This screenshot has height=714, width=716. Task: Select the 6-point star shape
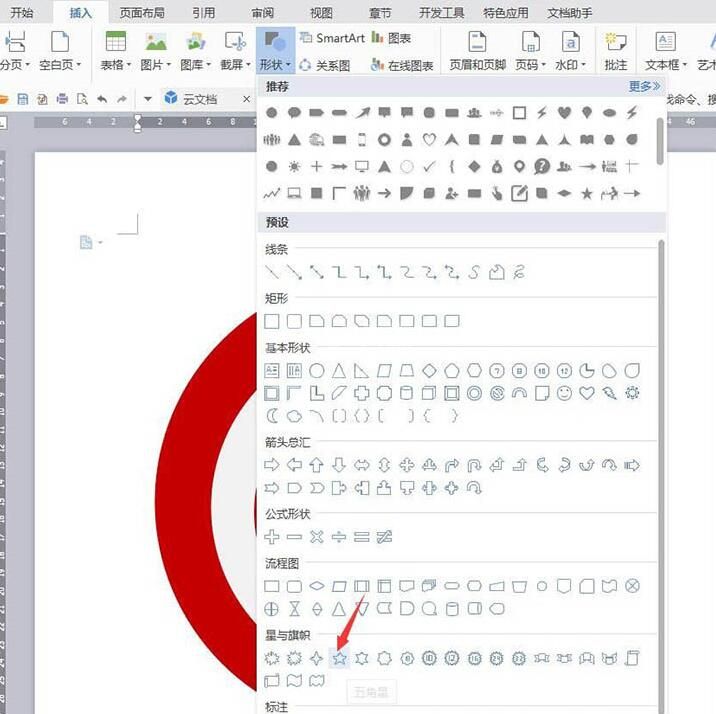pos(362,658)
